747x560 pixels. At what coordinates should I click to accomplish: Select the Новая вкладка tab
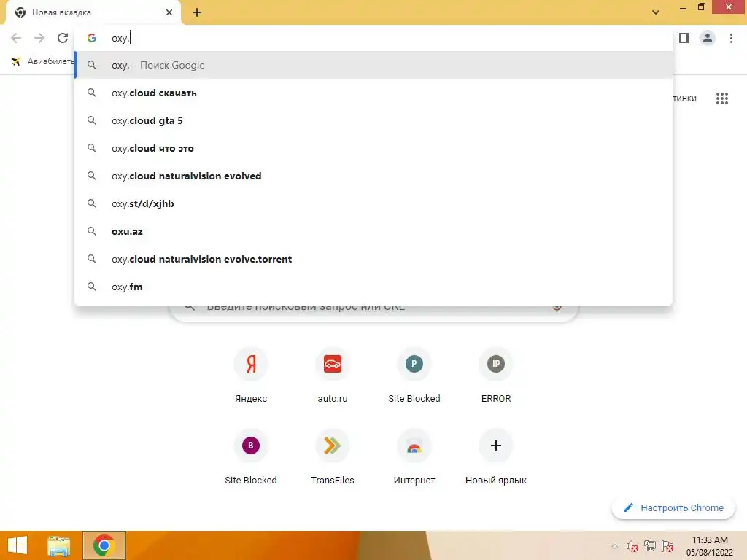pyautogui.click(x=93, y=12)
